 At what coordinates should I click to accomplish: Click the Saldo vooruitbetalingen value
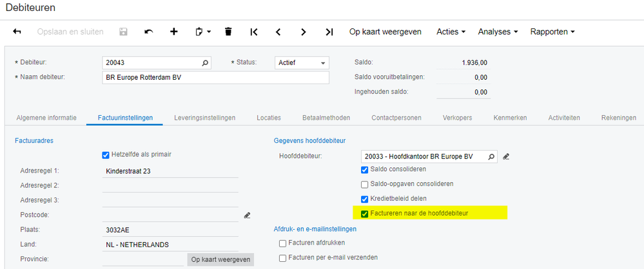pos(481,77)
